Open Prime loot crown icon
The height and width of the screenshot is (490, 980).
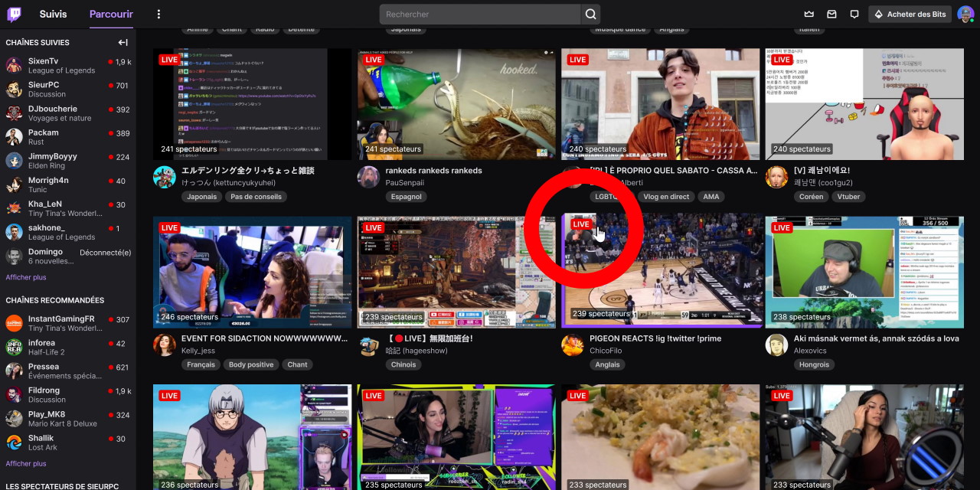(x=808, y=14)
